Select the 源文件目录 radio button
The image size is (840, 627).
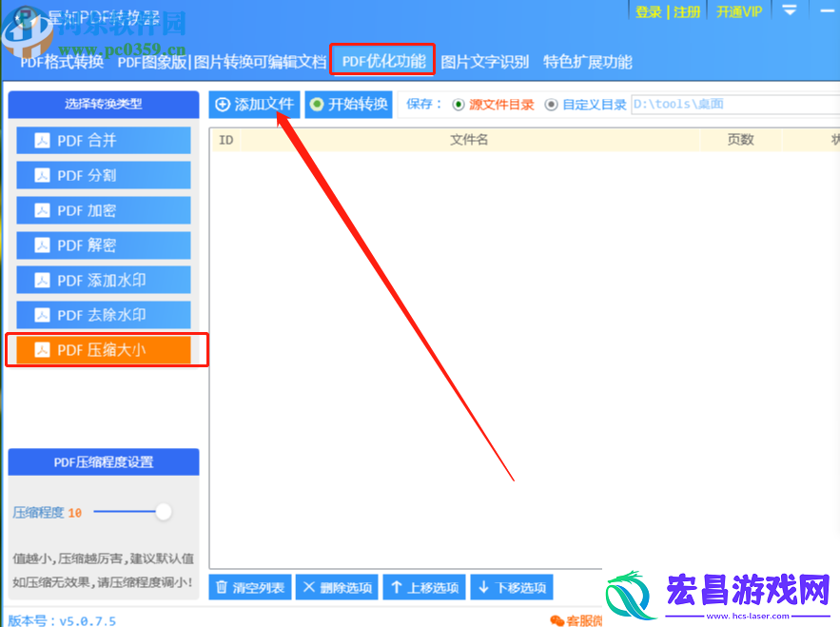click(458, 105)
